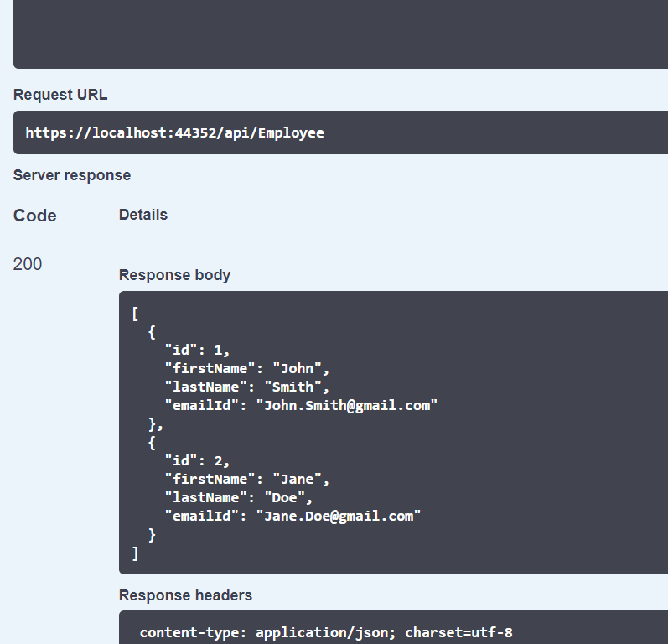668x644 pixels.
Task: Click the Jane.Doe@gmail.com email value
Action: click(x=339, y=516)
